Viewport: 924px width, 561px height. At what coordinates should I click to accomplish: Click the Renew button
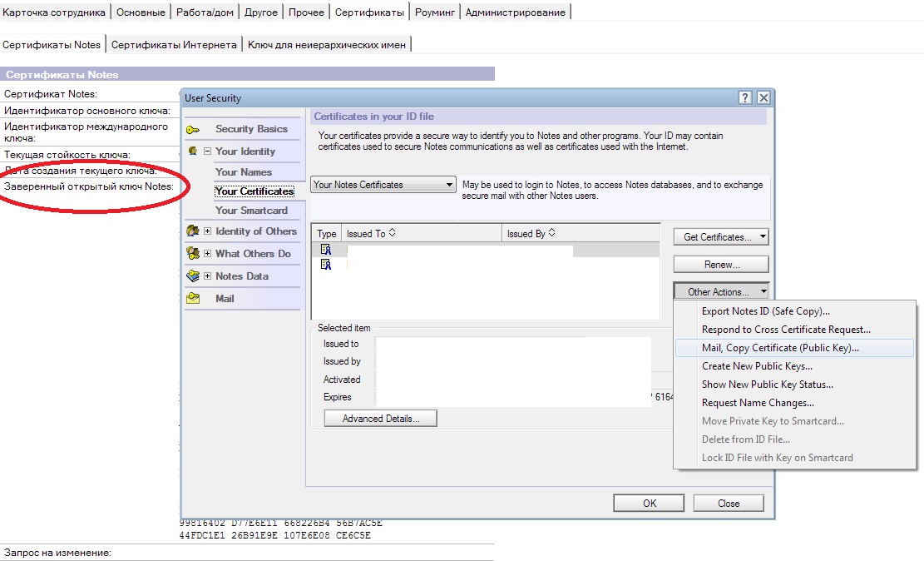click(721, 265)
